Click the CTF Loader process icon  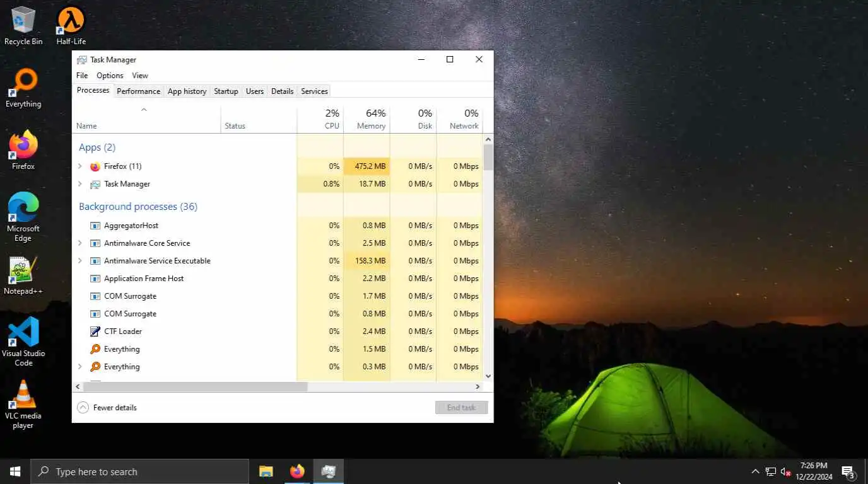click(x=95, y=331)
